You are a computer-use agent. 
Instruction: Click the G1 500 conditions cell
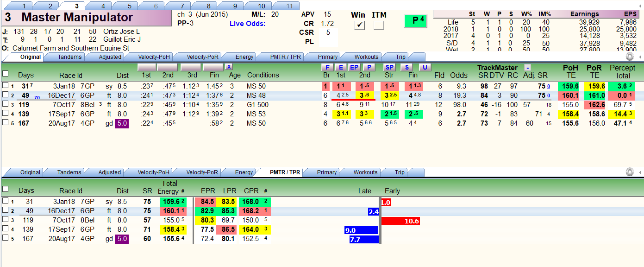[x=257, y=104]
